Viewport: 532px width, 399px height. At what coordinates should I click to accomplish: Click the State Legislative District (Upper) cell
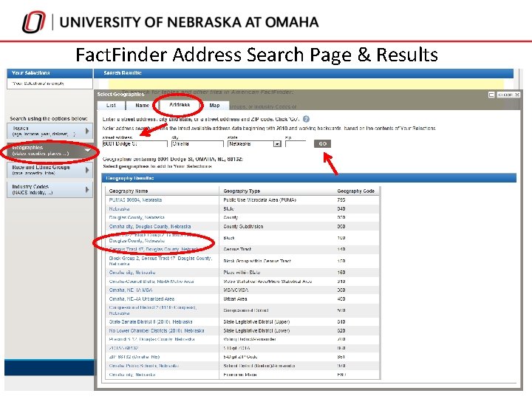point(256,321)
